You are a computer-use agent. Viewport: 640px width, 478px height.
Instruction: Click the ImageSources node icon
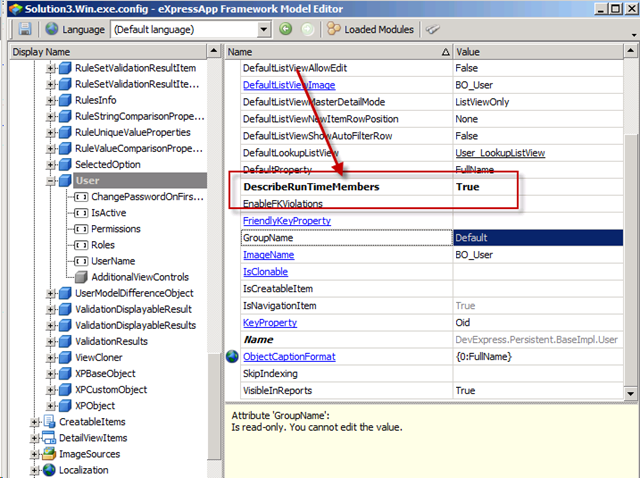(49, 454)
